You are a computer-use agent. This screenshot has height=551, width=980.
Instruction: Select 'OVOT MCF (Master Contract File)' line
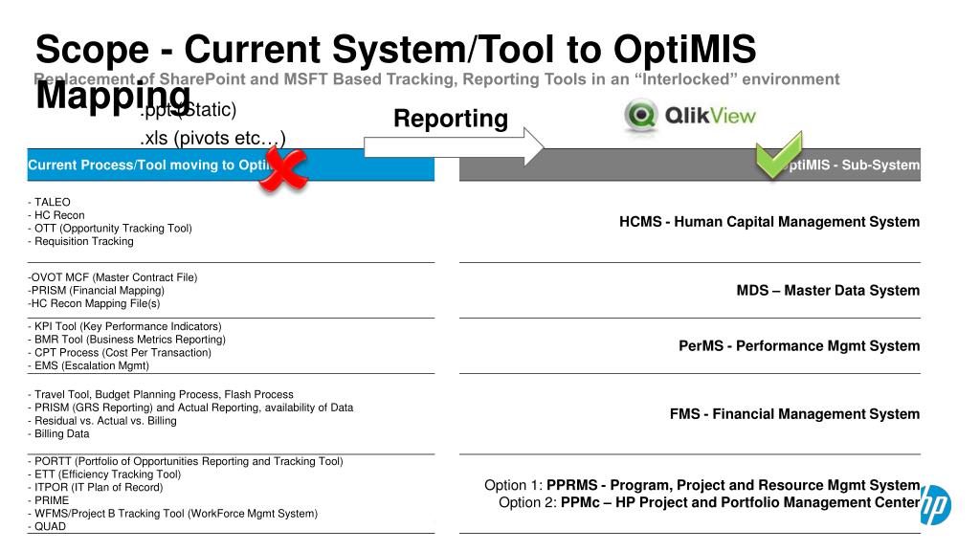click(x=113, y=277)
